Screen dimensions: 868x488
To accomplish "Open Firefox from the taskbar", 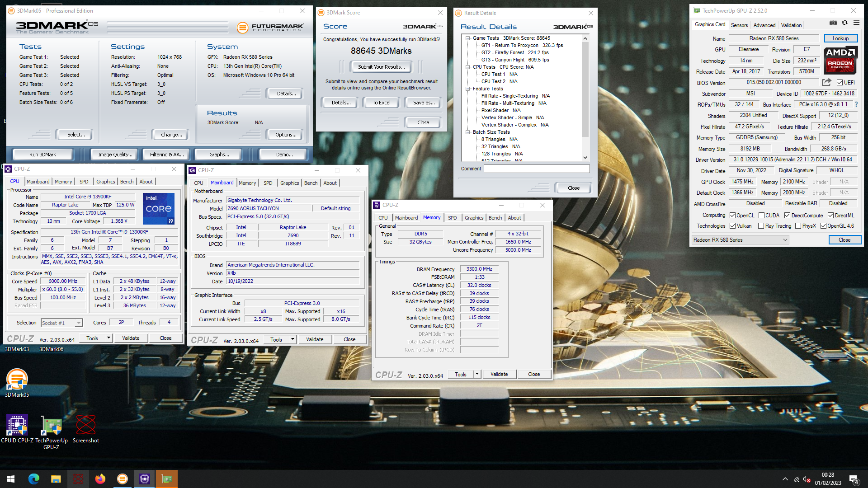I will [100, 479].
